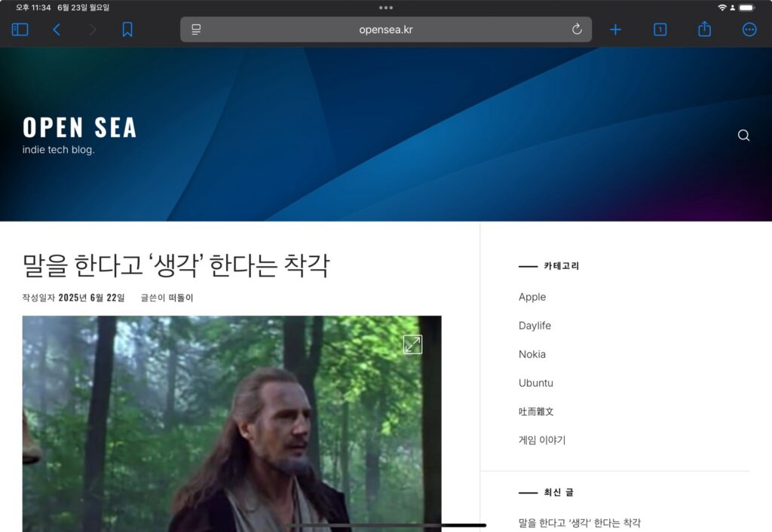Tap the Wi-Fi status icon
The width and height of the screenshot is (772, 532).
click(x=722, y=8)
